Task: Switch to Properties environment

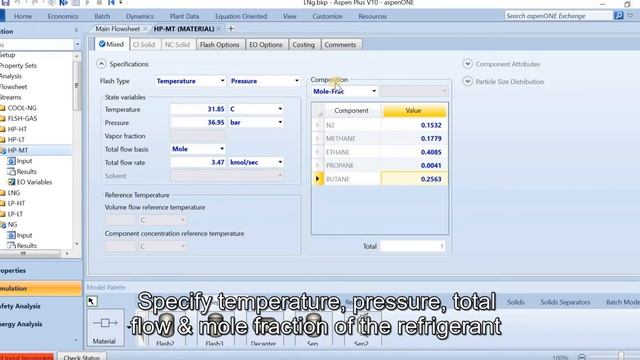Action: tap(40, 270)
